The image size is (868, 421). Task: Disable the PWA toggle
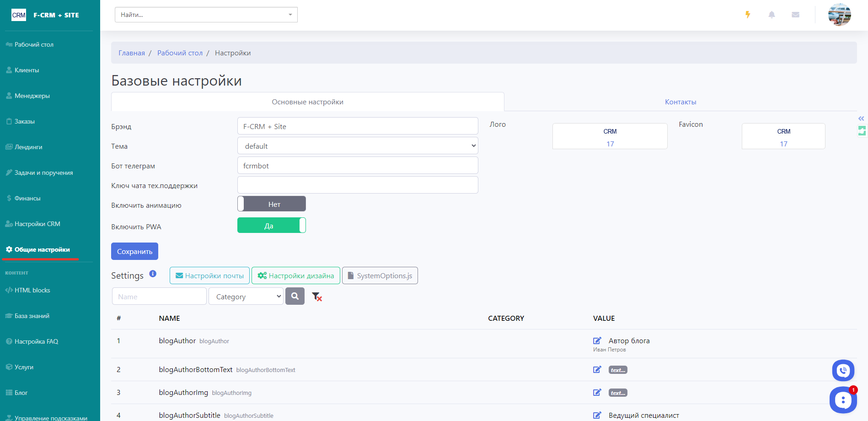point(272,226)
